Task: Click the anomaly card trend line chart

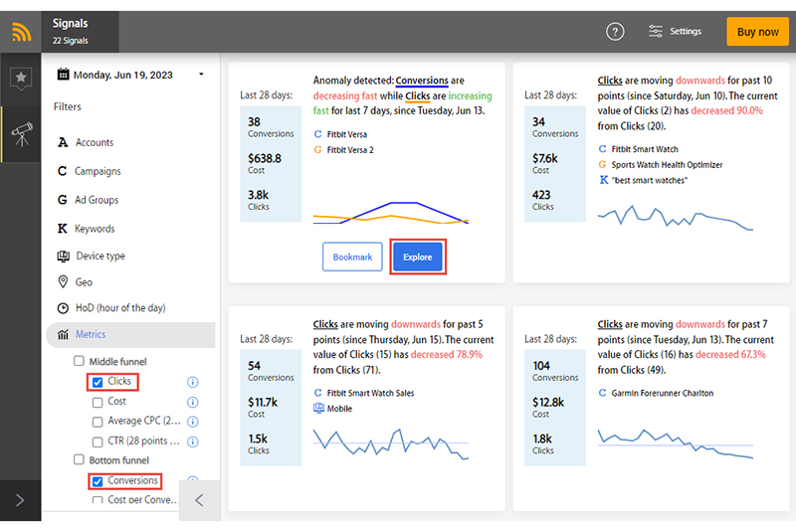Action: pyautogui.click(x=390, y=213)
